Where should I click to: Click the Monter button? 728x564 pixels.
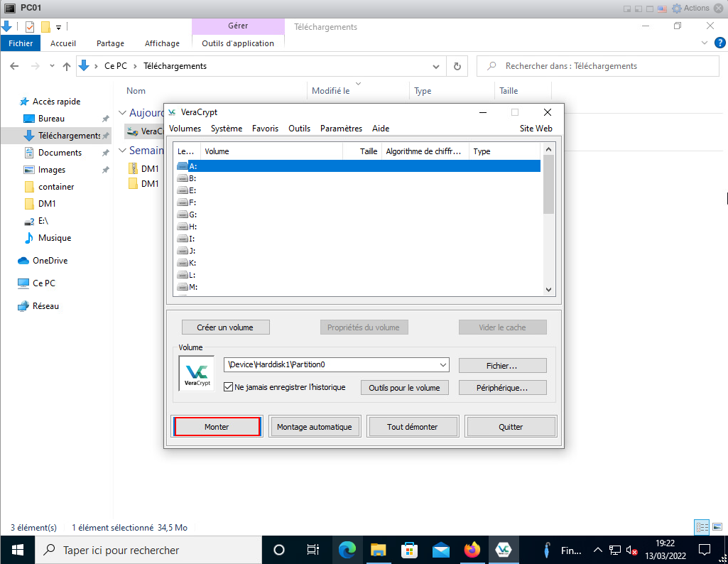pyautogui.click(x=217, y=427)
